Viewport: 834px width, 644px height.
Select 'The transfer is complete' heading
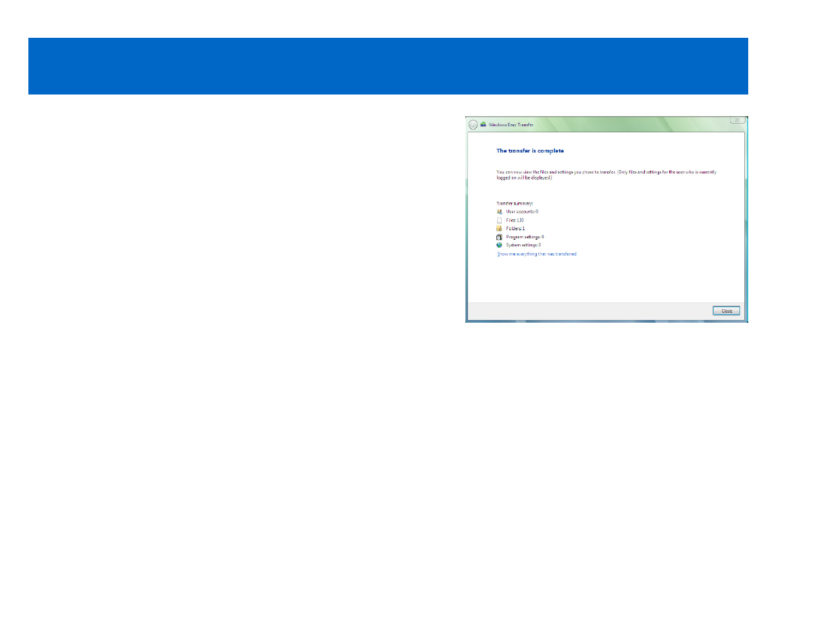[x=530, y=151]
